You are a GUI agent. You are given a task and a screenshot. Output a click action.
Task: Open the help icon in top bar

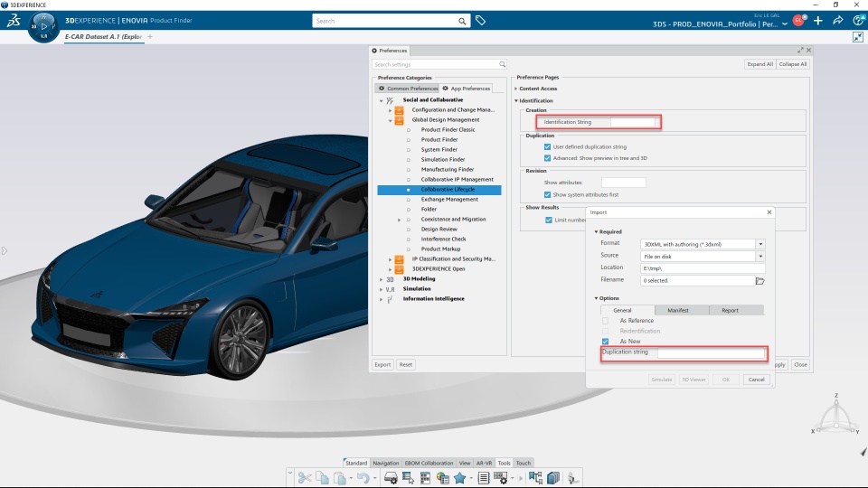coord(858,21)
